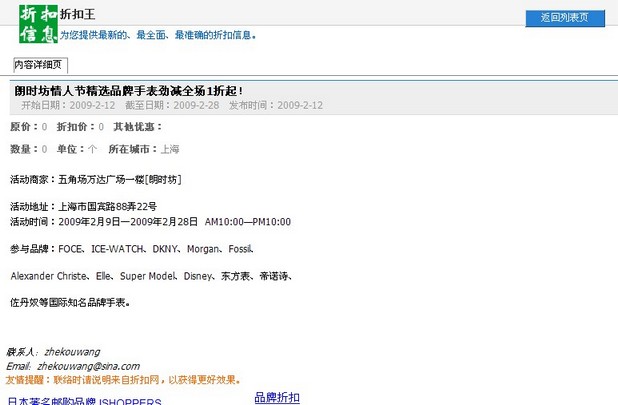Click the 开始日期 2009-2-12 text
Image resolution: width=618 pixels, height=405 pixels.
(x=68, y=105)
